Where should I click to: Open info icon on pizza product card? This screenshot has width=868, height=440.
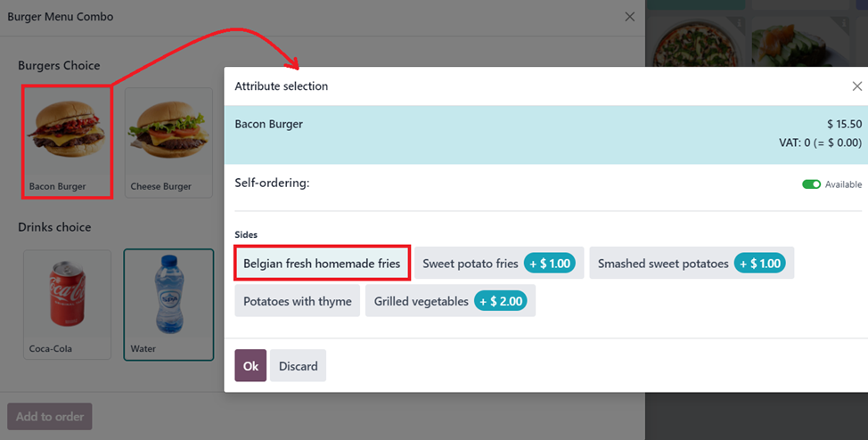[739, 23]
